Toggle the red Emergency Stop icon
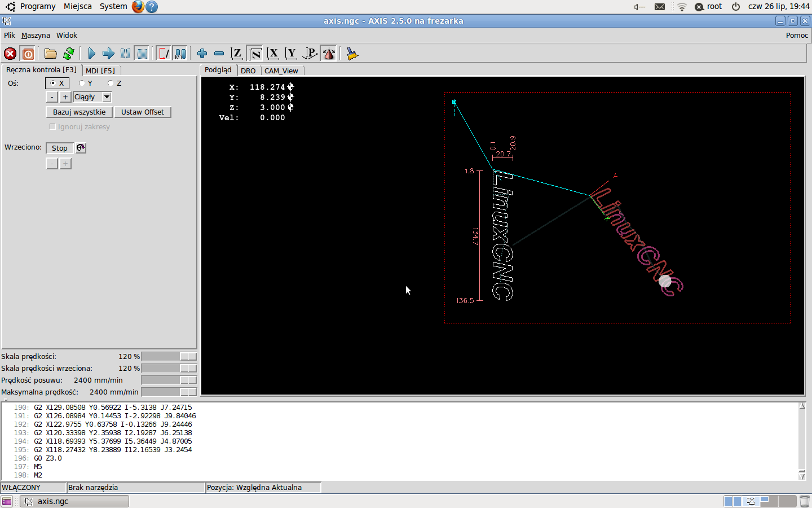This screenshot has height=508, width=812. pos(10,54)
